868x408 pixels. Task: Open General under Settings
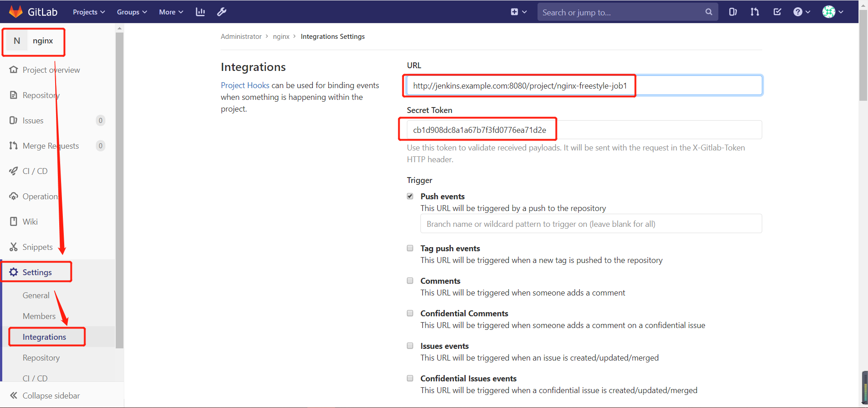(x=36, y=295)
